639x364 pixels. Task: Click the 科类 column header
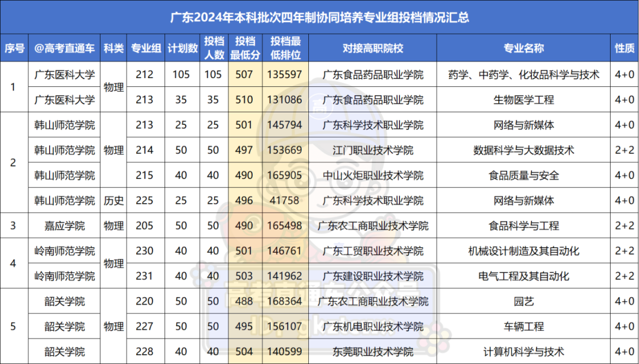coord(113,48)
